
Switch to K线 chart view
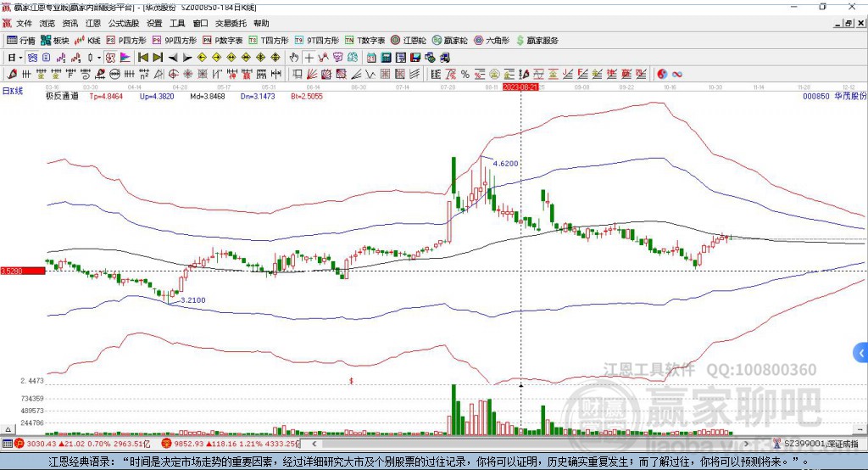87,41
